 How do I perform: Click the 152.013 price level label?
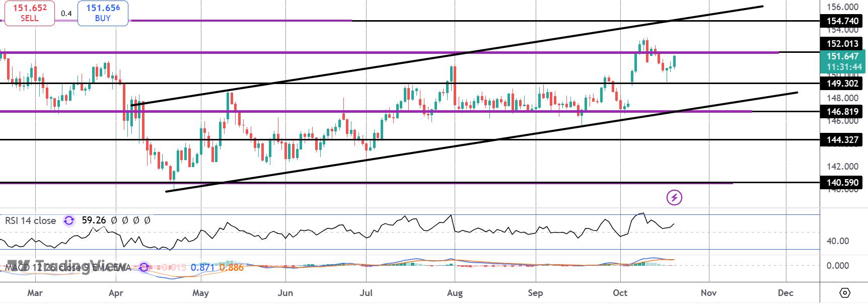pyautogui.click(x=842, y=44)
